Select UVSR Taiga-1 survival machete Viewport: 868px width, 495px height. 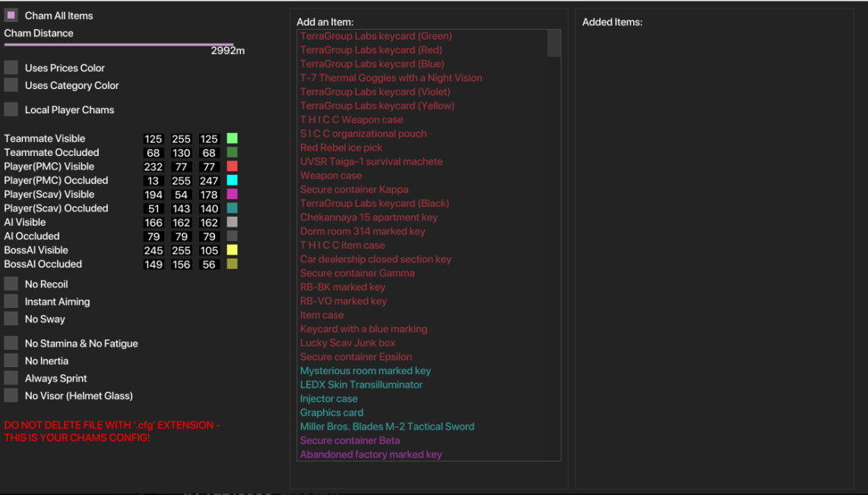pos(371,161)
